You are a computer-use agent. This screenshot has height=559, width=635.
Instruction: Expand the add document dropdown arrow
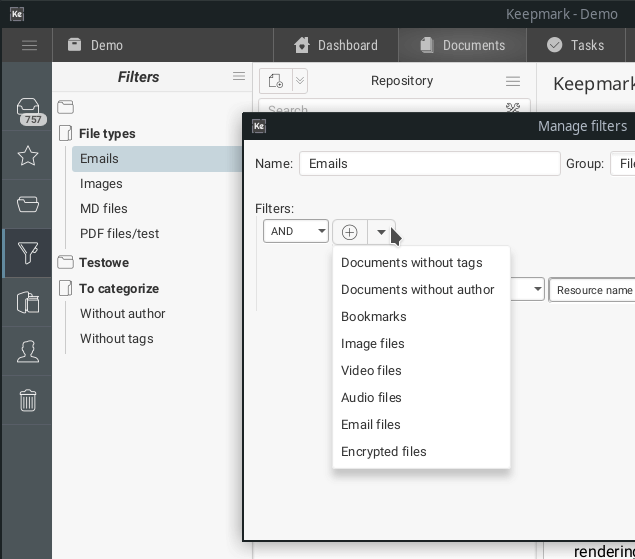299,81
